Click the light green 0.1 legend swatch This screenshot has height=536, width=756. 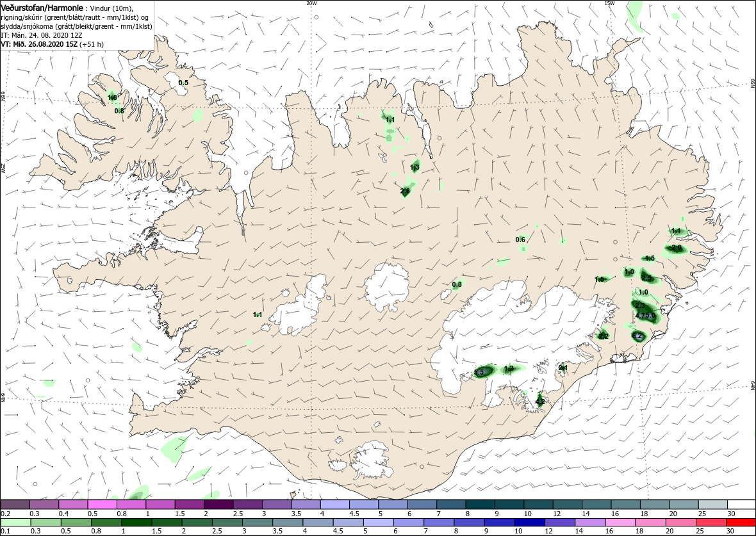click(x=15, y=523)
